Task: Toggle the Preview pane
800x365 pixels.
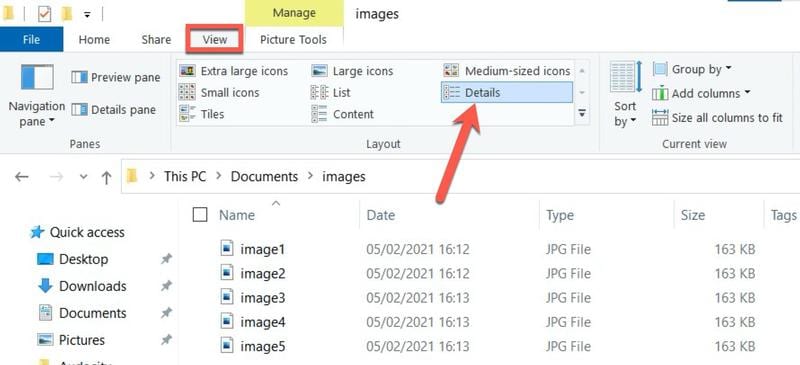Action: pos(116,78)
